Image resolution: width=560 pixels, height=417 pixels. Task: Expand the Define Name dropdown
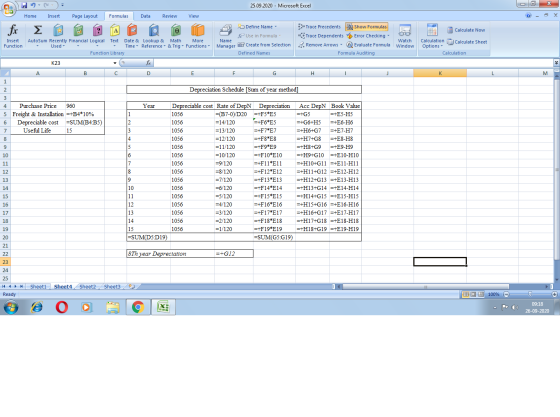(x=276, y=27)
